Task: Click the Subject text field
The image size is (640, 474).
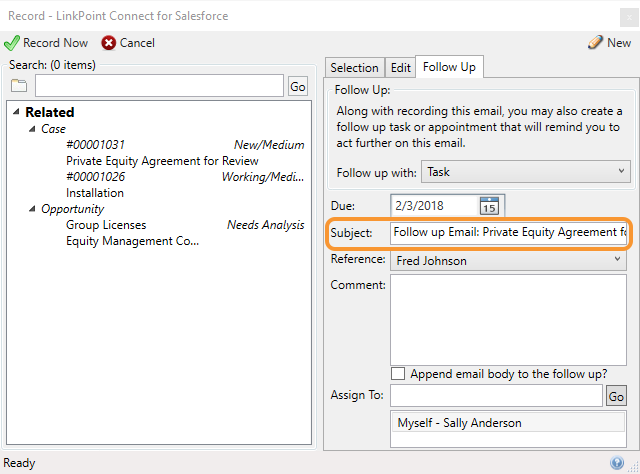Action: click(x=509, y=232)
